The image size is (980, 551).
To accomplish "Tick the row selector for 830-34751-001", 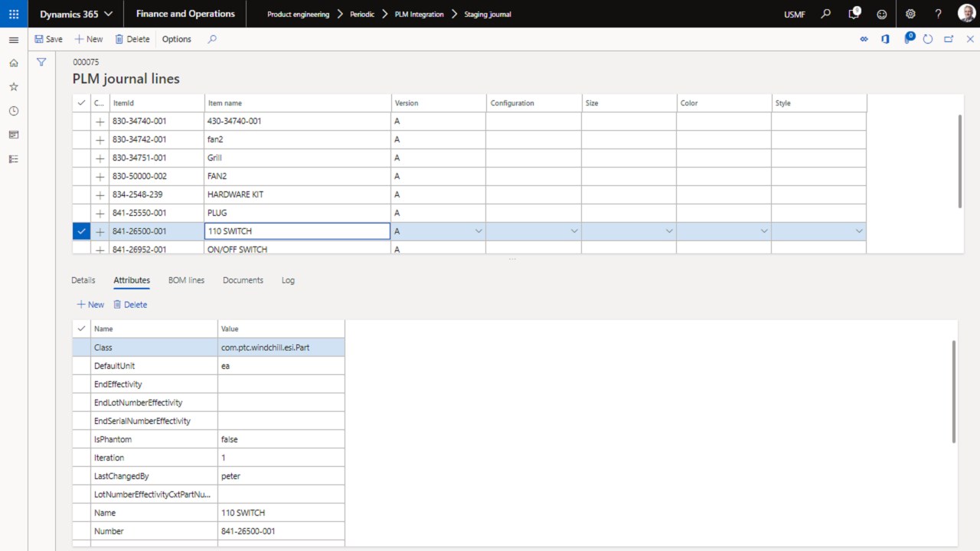I will [x=81, y=158].
